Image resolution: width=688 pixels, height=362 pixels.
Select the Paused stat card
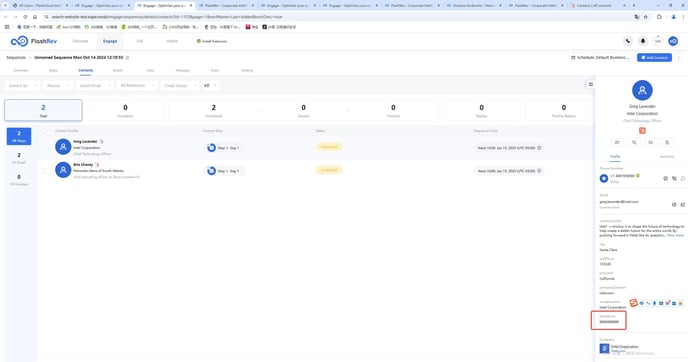tap(303, 110)
